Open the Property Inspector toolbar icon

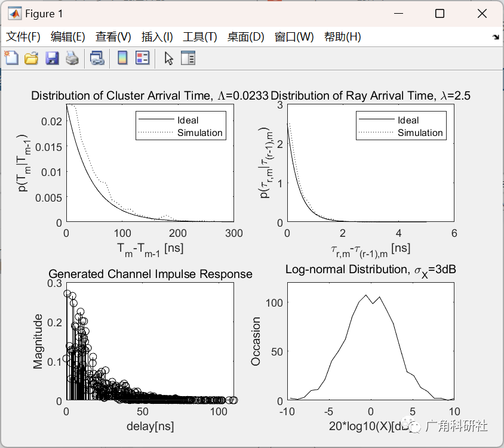tap(190, 58)
